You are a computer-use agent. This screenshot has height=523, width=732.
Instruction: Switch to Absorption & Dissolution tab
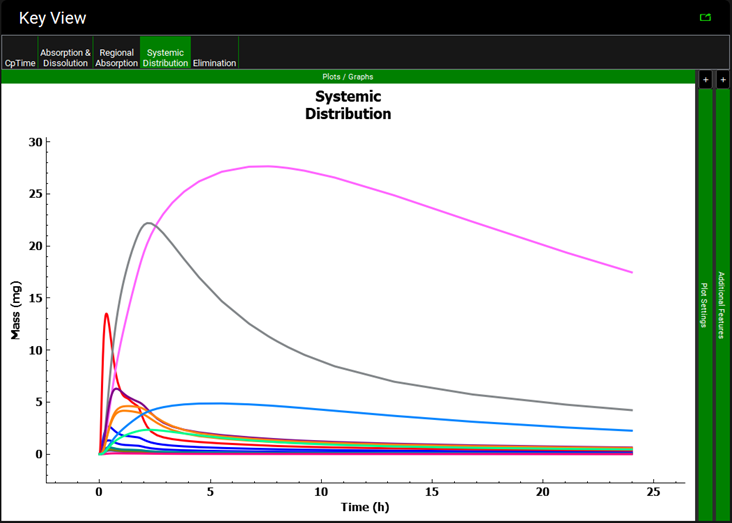[x=66, y=57]
